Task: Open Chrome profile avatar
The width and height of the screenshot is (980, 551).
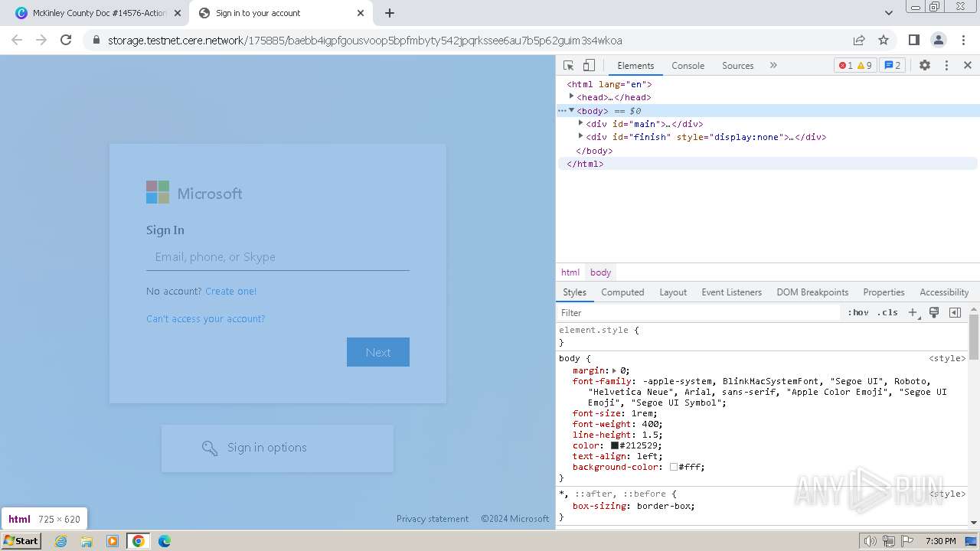Action: [938, 40]
